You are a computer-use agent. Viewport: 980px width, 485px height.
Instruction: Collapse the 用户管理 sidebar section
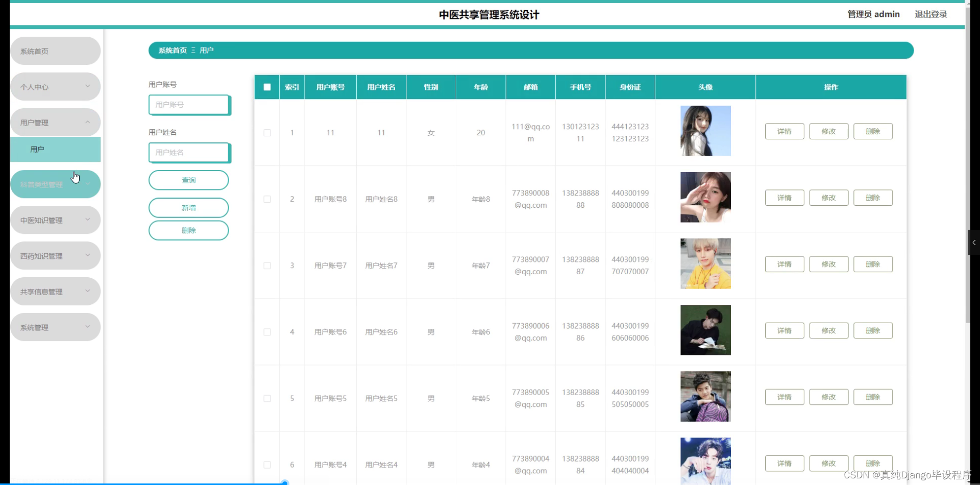click(55, 122)
